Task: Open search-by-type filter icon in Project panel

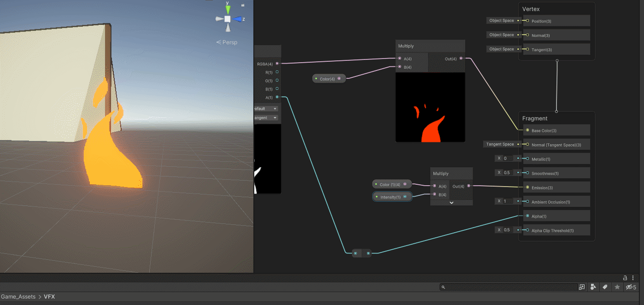Action: click(x=594, y=287)
